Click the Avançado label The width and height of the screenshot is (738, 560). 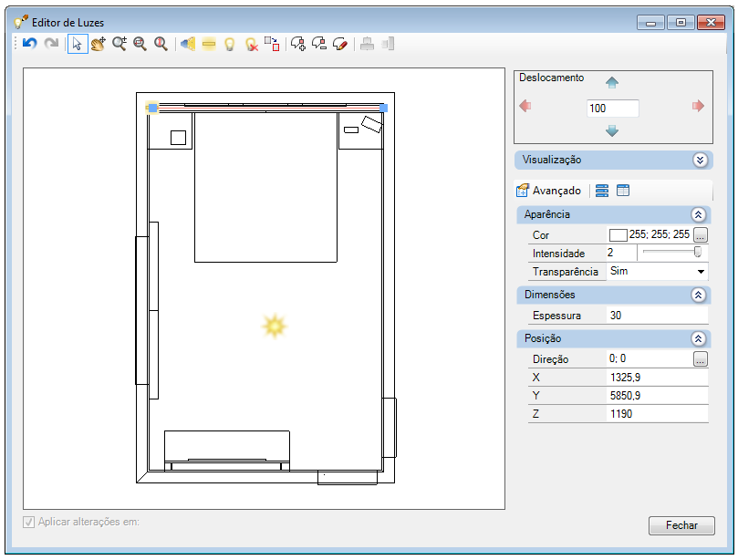click(x=556, y=191)
